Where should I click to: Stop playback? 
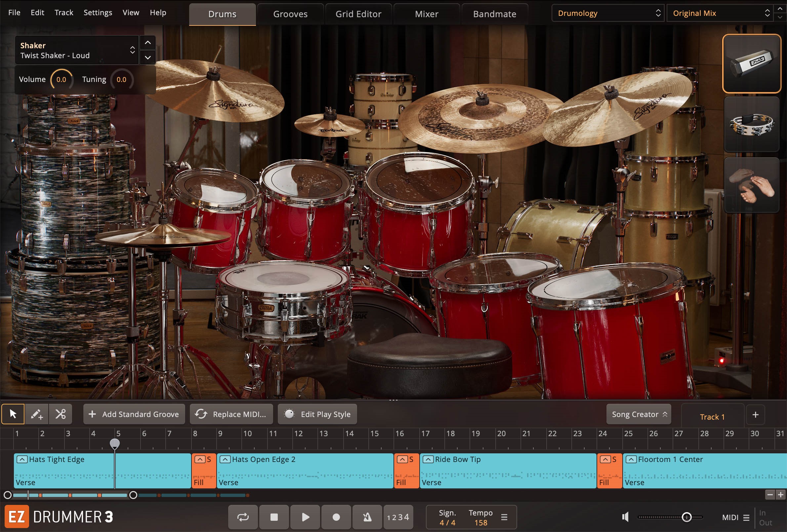click(274, 517)
